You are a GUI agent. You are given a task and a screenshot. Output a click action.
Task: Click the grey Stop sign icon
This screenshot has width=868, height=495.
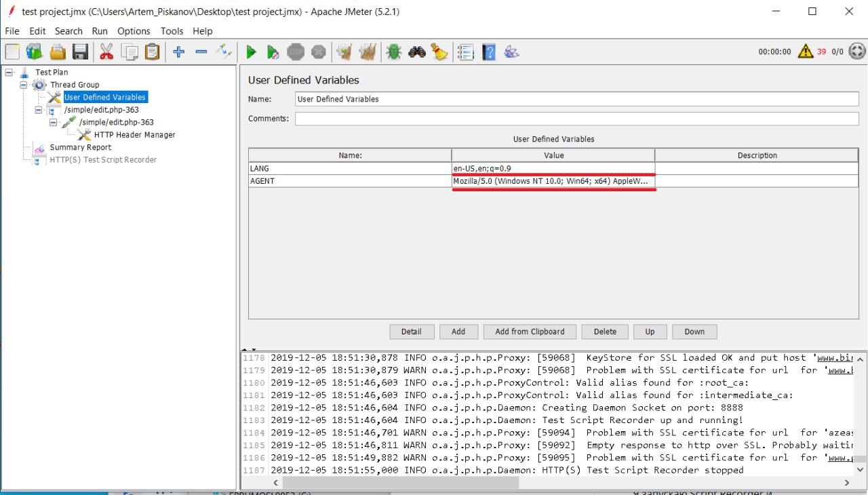click(296, 52)
